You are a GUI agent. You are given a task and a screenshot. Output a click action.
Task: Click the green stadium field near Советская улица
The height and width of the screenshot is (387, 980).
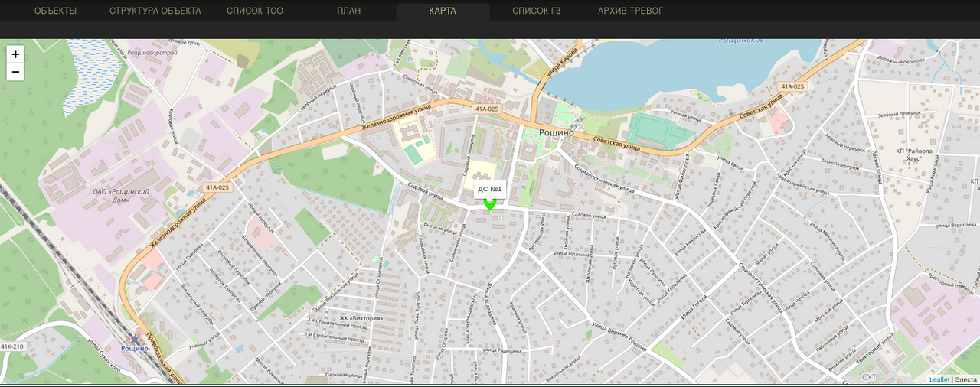659,129
